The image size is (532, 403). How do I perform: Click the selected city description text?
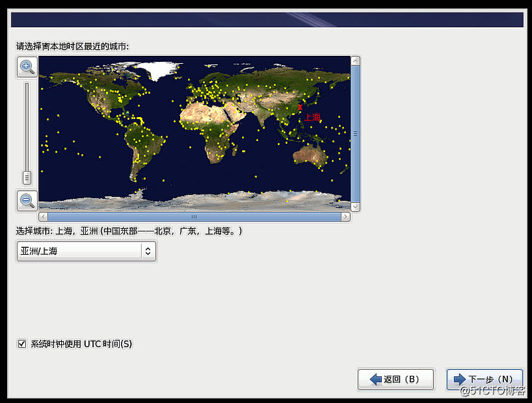tap(129, 231)
